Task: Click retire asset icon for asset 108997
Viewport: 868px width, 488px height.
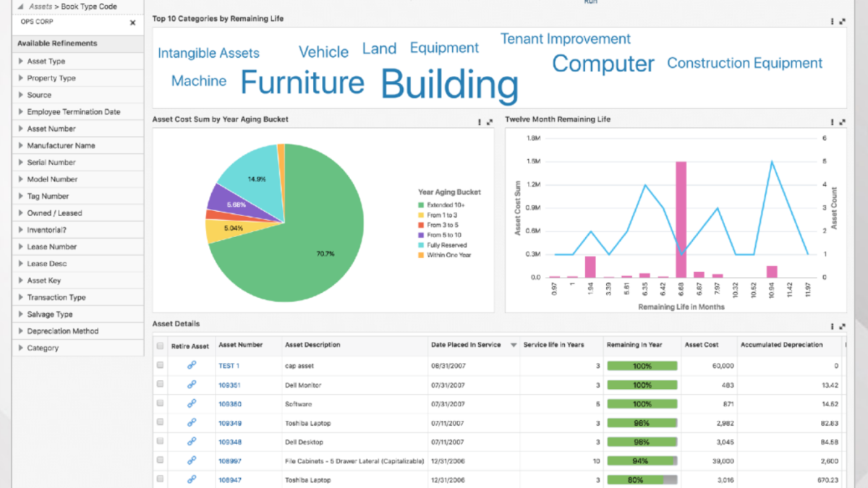Action: [x=192, y=460]
